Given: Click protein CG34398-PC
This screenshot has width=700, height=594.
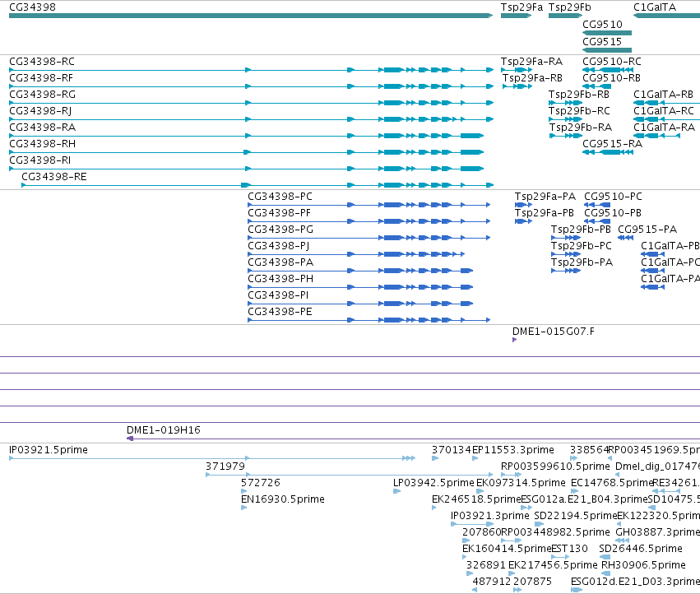Looking at the screenshot, I should (369, 205).
